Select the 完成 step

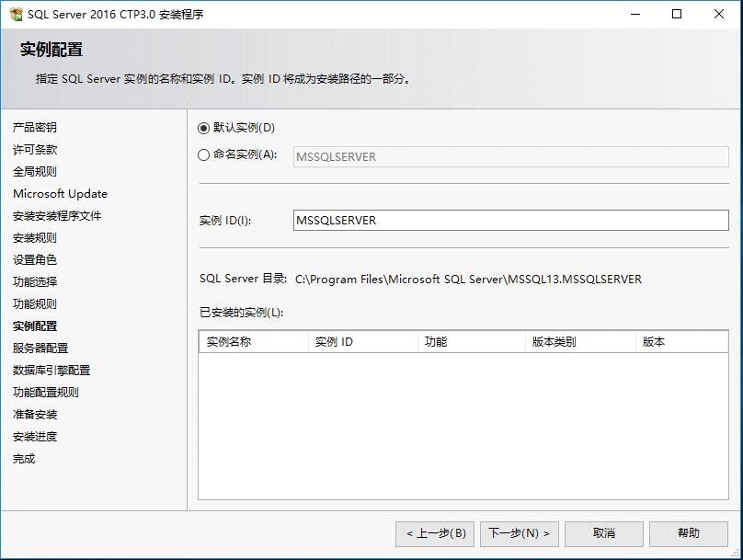click(23, 458)
